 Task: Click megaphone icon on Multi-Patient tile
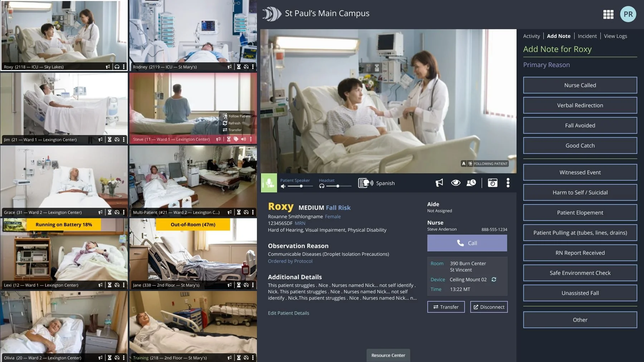pyautogui.click(x=230, y=212)
